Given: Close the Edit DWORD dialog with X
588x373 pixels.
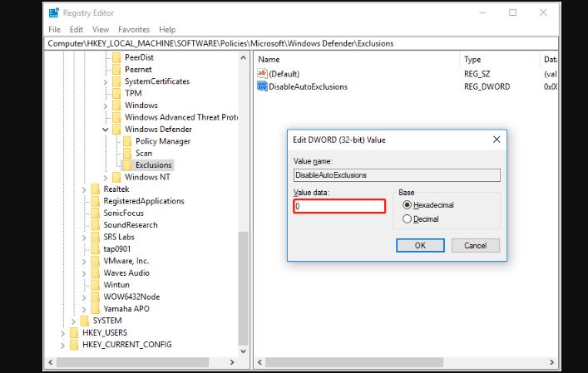Looking at the screenshot, I should (x=497, y=140).
